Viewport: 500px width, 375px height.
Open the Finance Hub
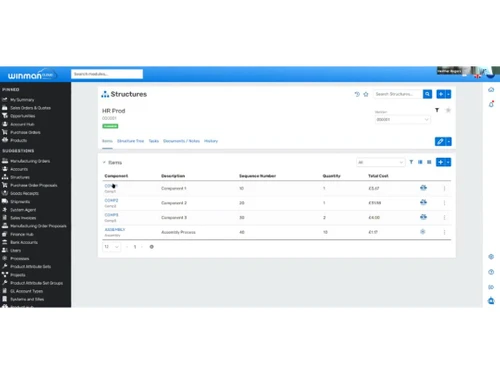[x=22, y=234]
